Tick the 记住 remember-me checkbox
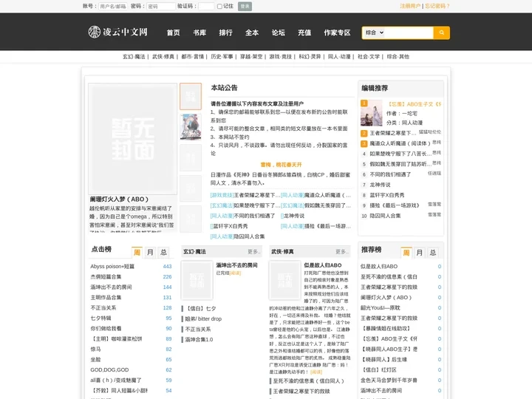The image size is (532, 399). (219, 6)
